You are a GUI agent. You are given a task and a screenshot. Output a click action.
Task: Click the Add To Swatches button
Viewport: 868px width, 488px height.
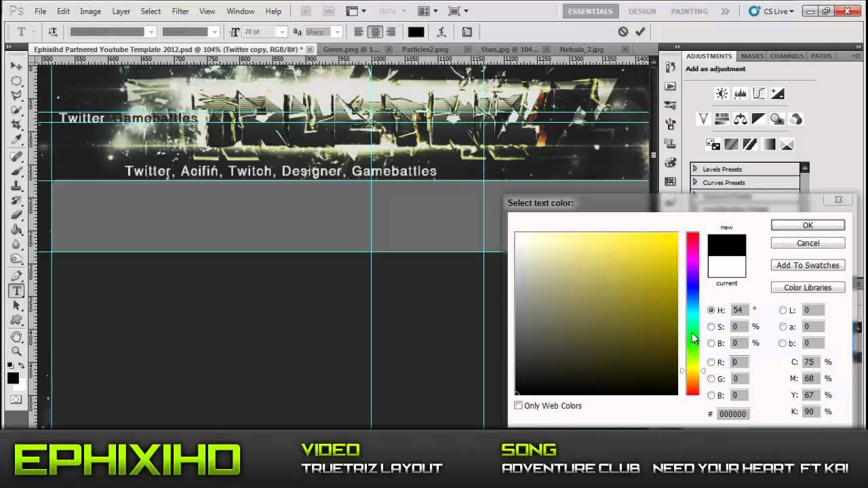(x=808, y=266)
